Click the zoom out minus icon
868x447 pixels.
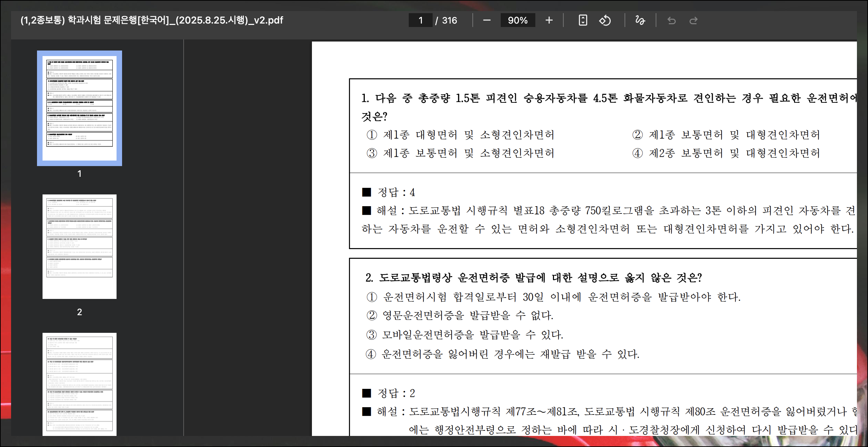tap(487, 20)
